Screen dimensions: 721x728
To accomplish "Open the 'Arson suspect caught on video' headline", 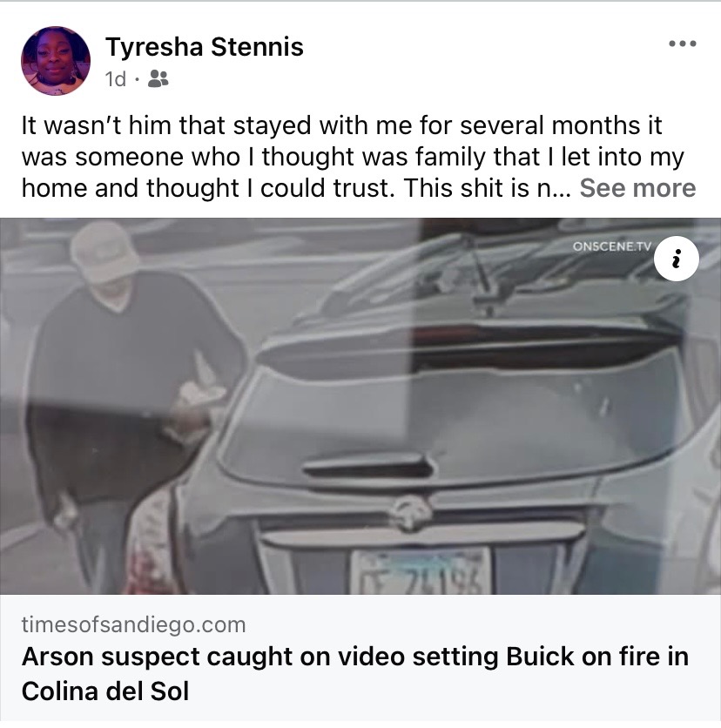I will (354, 674).
